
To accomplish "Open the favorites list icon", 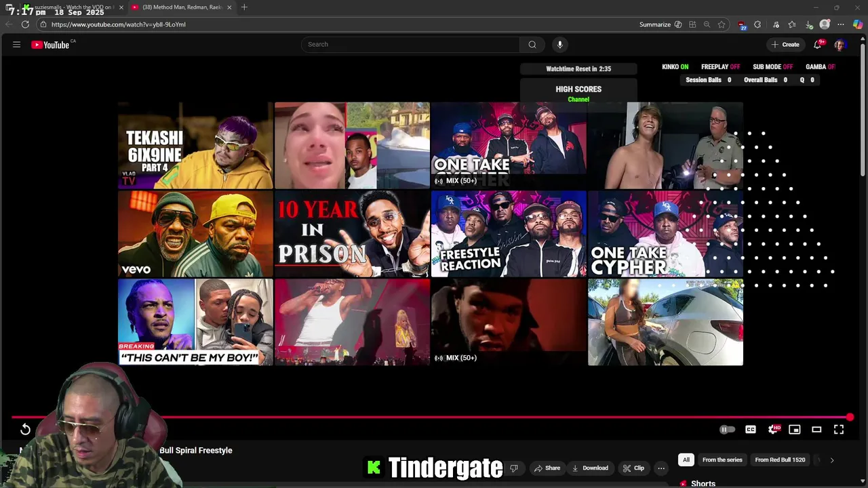I will (x=792, y=24).
